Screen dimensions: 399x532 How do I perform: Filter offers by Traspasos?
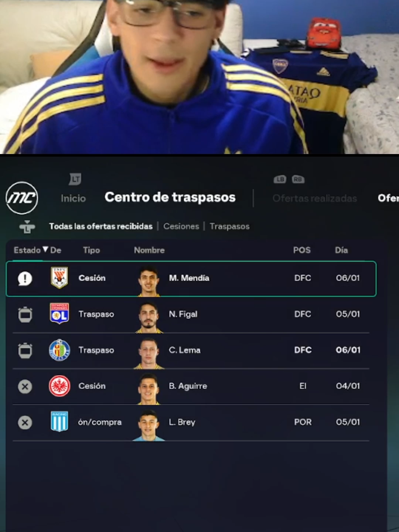pyautogui.click(x=229, y=226)
